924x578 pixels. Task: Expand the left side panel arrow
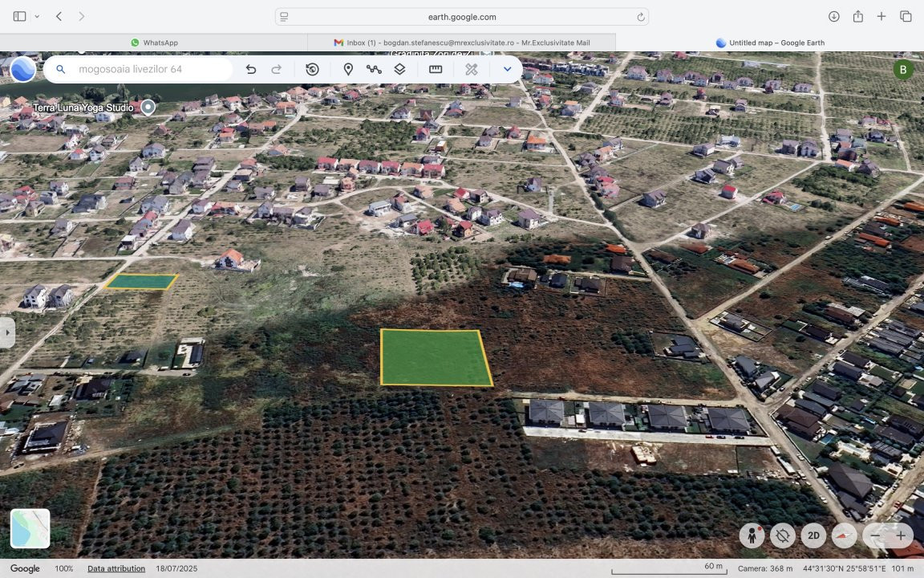coord(7,332)
